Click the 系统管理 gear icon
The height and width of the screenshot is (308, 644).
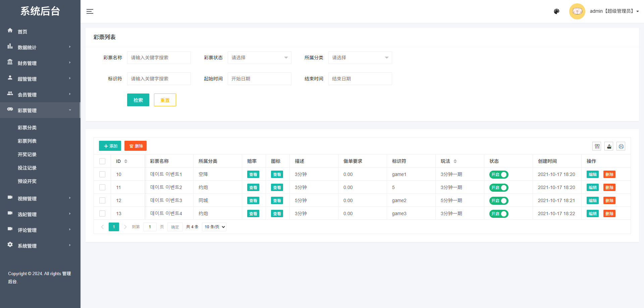(10, 245)
